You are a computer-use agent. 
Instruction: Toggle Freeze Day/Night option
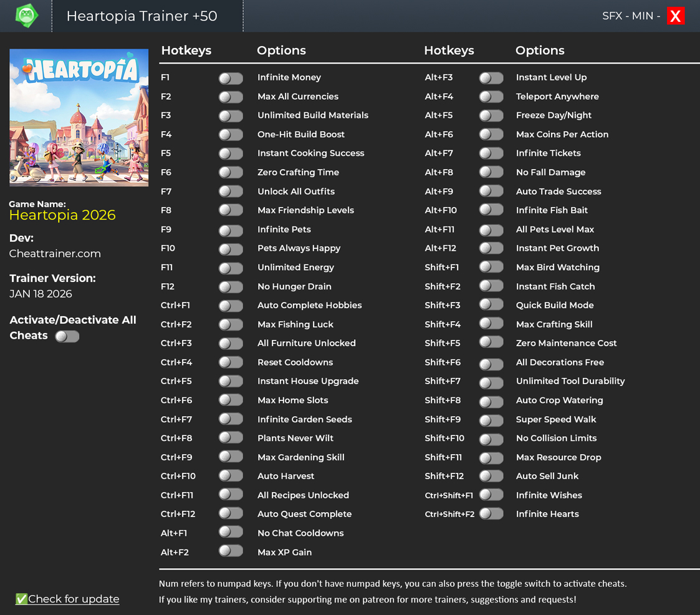click(491, 115)
